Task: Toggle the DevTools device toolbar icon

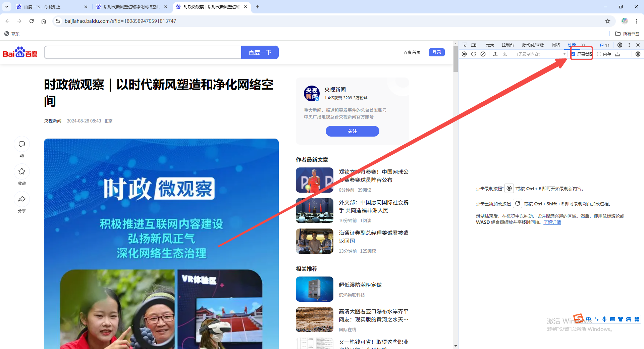Action: 474,45
